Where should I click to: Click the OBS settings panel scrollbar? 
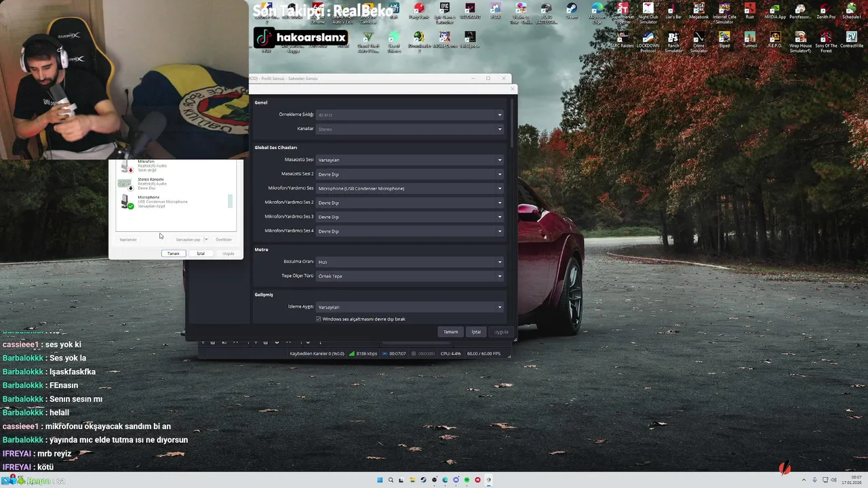tap(513, 122)
